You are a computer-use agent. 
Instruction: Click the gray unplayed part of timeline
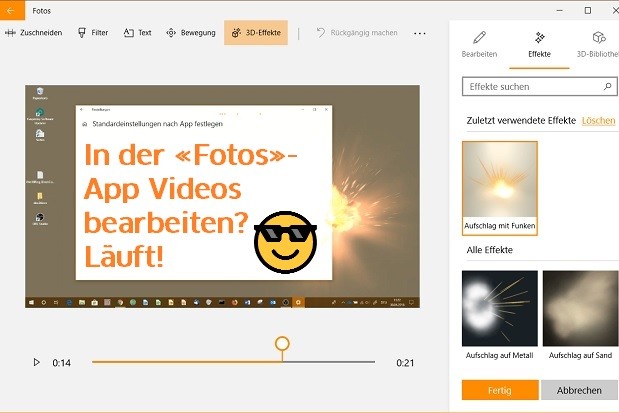(329, 362)
